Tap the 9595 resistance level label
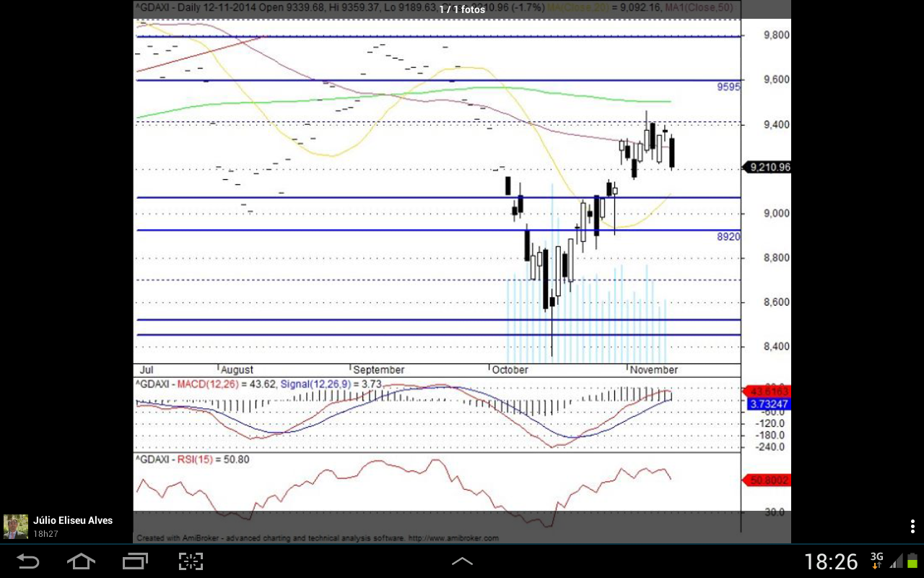The height and width of the screenshot is (578, 924). click(x=729, y=87)
